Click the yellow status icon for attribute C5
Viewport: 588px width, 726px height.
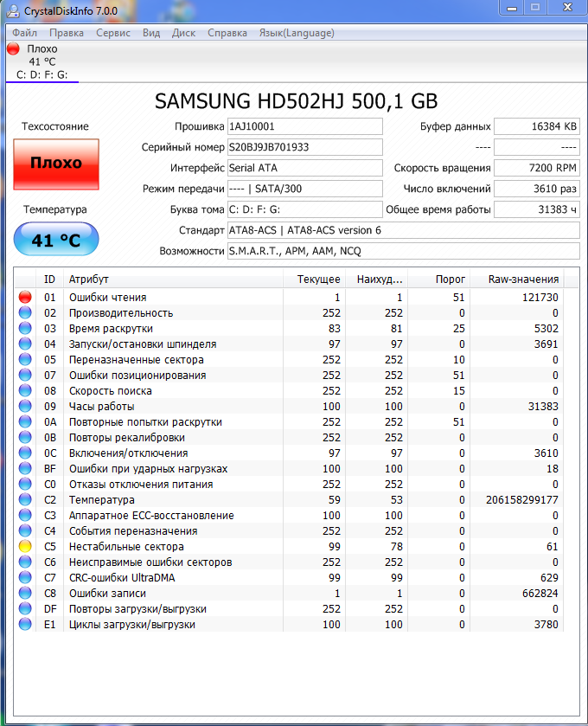point(25,546)
